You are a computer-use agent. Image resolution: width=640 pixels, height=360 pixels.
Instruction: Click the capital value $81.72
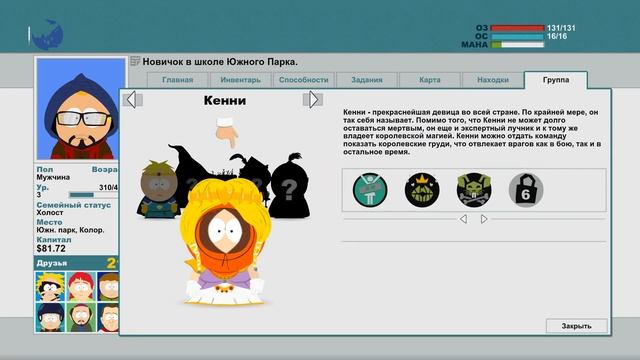[x=51, y=249]
